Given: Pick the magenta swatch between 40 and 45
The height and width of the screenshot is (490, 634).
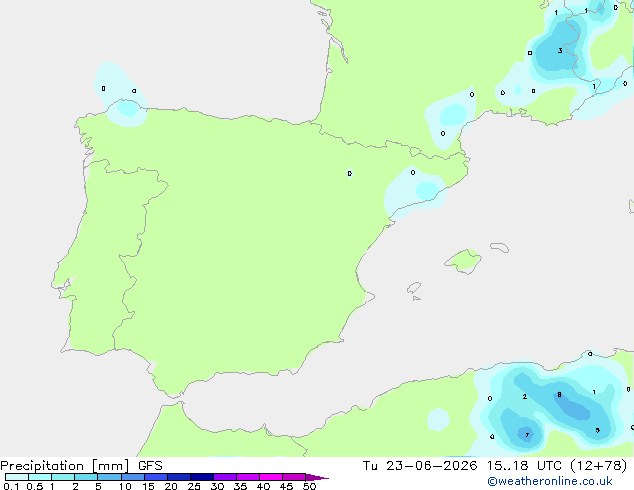Looking at the screenshot, I should 271,477.
